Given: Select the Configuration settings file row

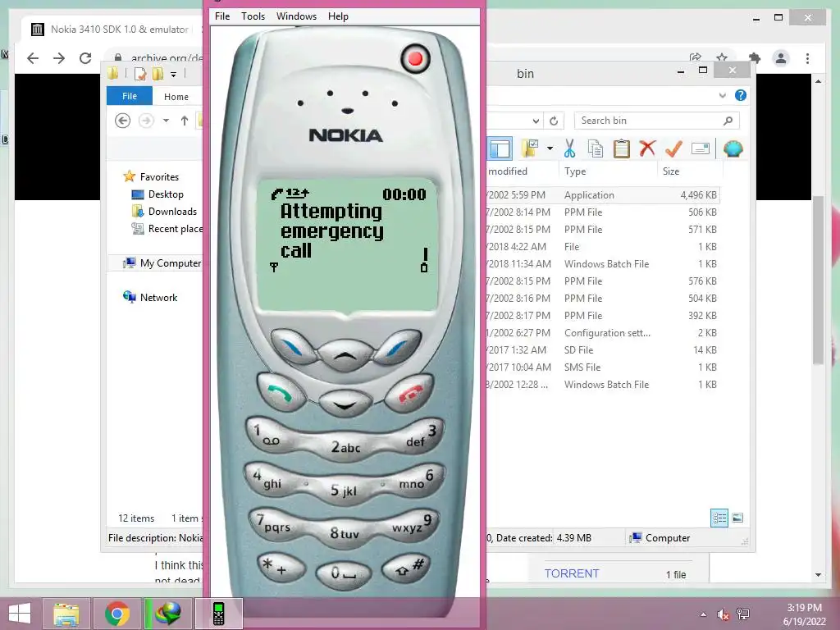Looking at the screenshot, I should coord(603,333).
